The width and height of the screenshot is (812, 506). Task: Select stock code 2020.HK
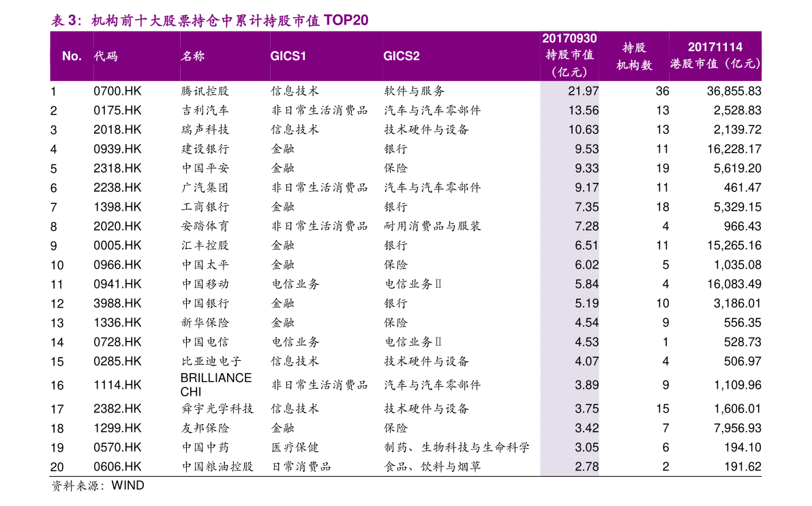(117, 226)
